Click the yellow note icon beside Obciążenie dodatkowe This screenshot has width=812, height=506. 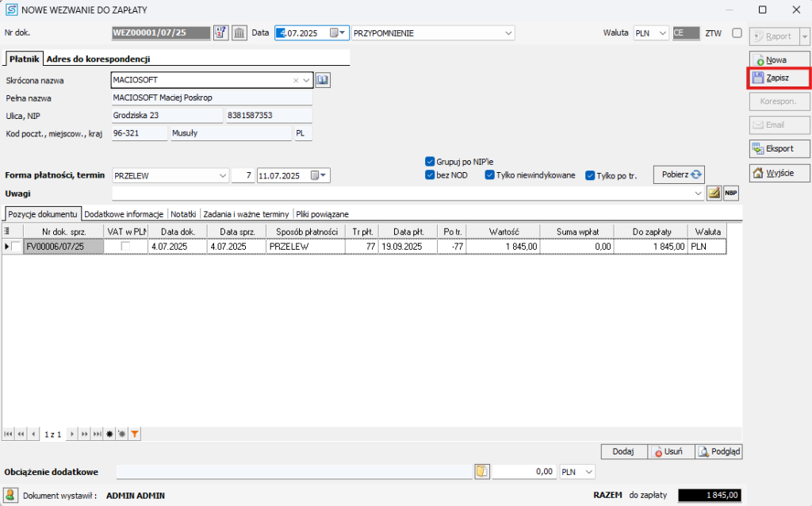coord(481,472)
